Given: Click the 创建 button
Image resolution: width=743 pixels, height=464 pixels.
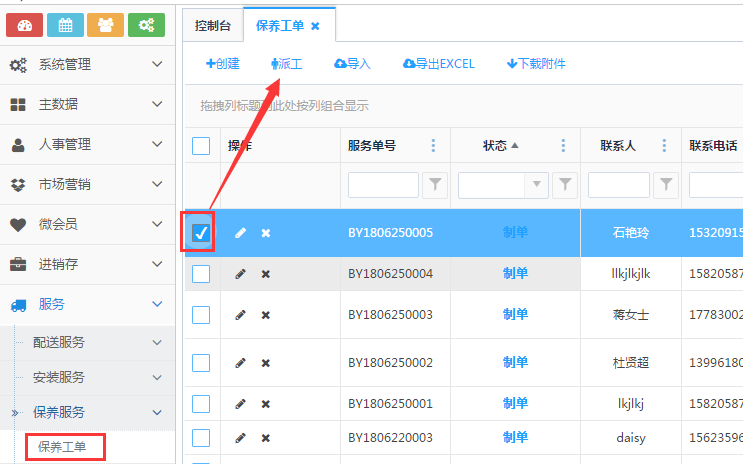Looking at the screenshot, I should pyautogui.click(x=222, y=64).
